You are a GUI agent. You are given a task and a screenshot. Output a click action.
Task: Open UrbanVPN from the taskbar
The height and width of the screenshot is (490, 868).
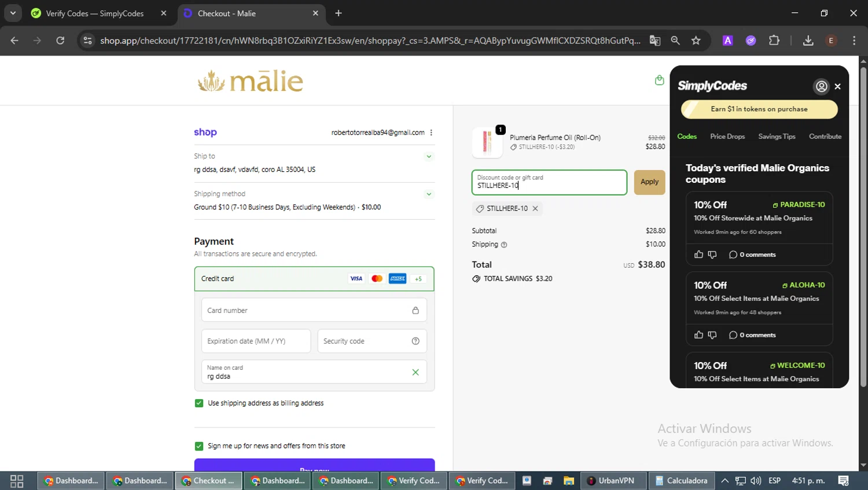point(612,481)
